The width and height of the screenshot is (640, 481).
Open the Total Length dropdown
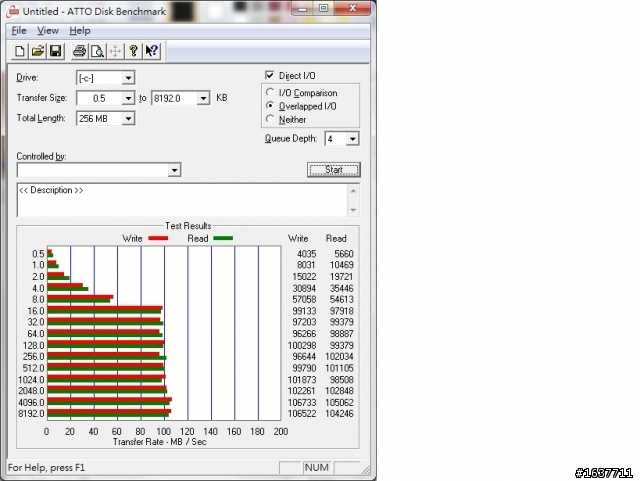point(128,118)
